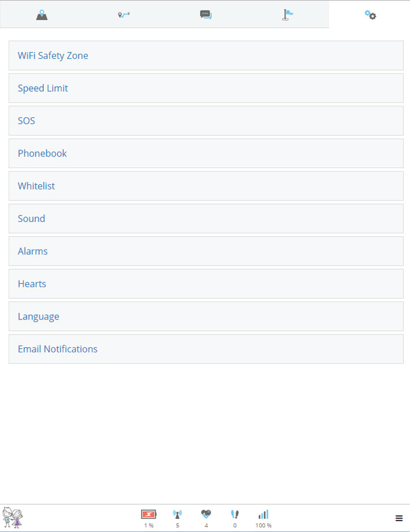Click the red battery status icon
This screenshot has width=410, height=532.
click(x=149, y=514)
